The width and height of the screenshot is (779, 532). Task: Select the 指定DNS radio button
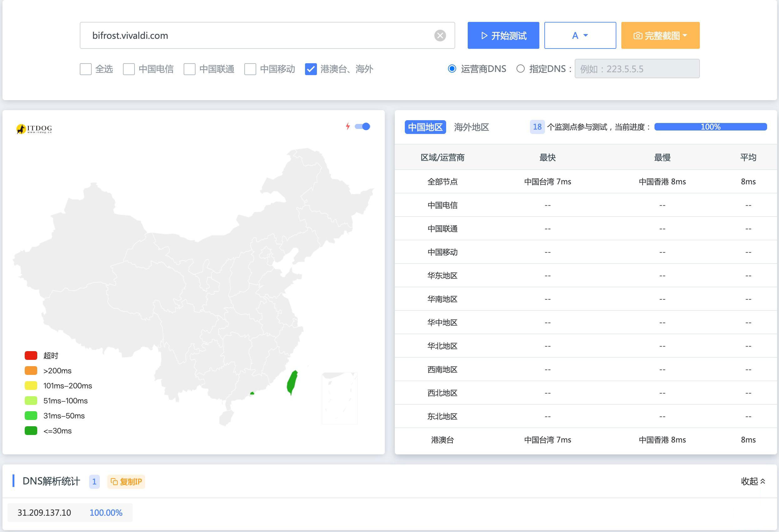[x=520, y=69]
